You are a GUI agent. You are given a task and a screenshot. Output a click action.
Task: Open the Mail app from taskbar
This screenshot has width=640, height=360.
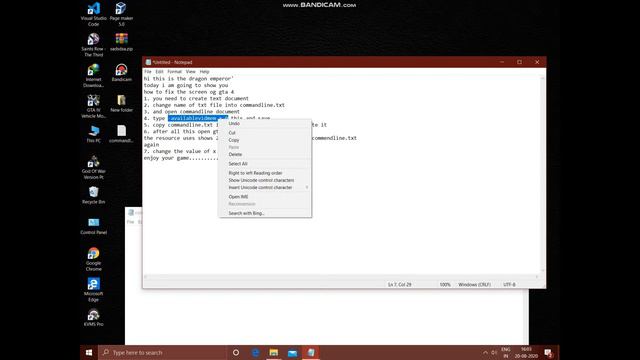292,352
